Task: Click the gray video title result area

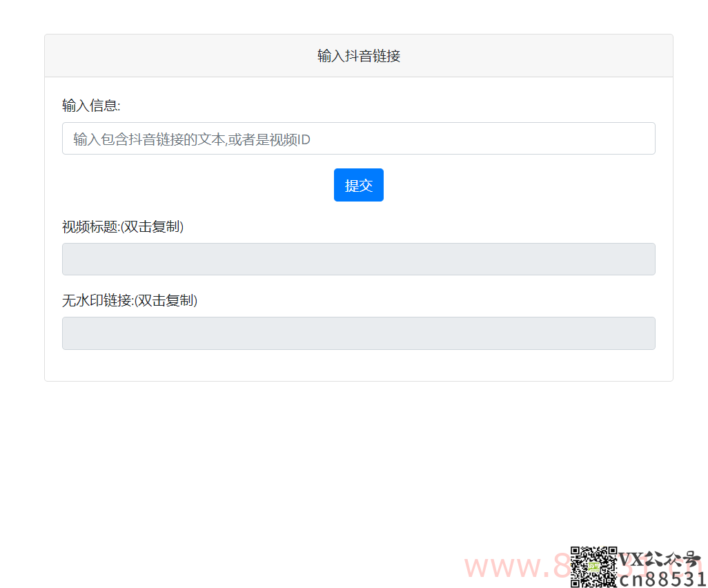Action: coord(358,259)
